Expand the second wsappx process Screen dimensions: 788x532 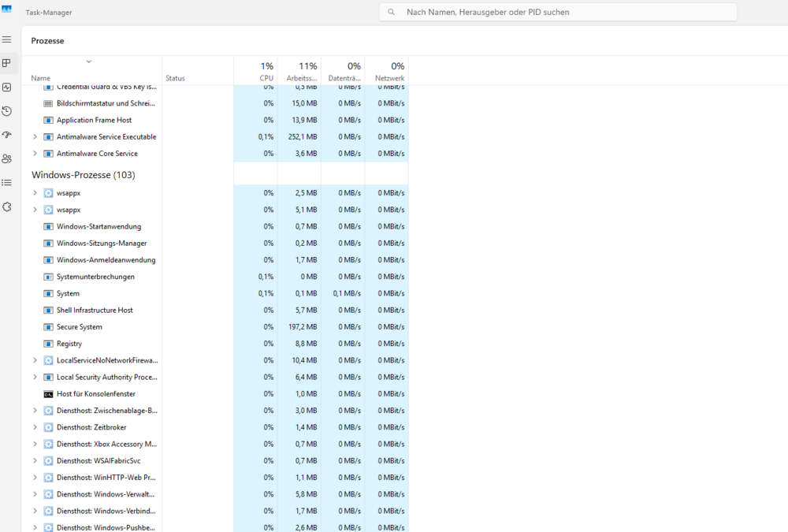pyautogui.click(x=35, y=210)
